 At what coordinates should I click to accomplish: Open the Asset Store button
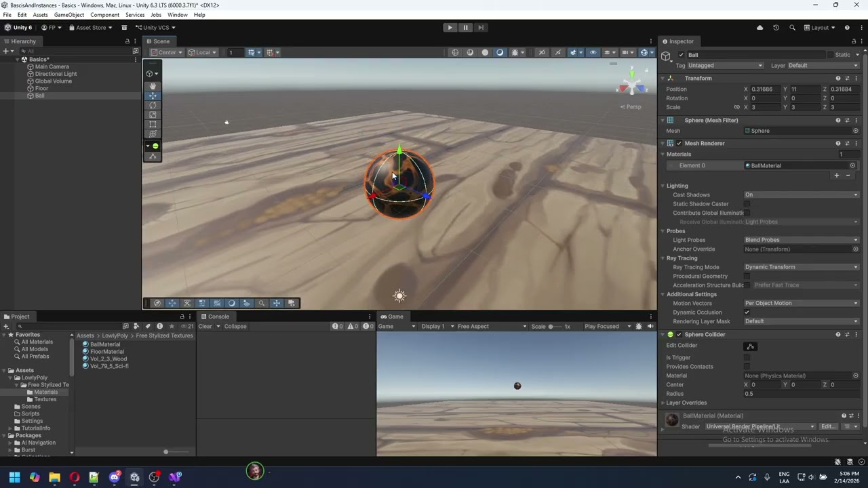click(91, 28)
